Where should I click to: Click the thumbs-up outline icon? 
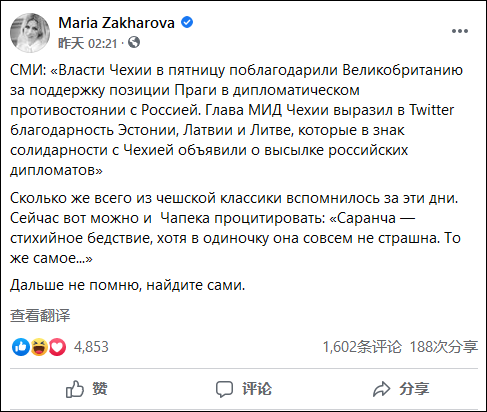pyautogui.click(x=74, y=389)
